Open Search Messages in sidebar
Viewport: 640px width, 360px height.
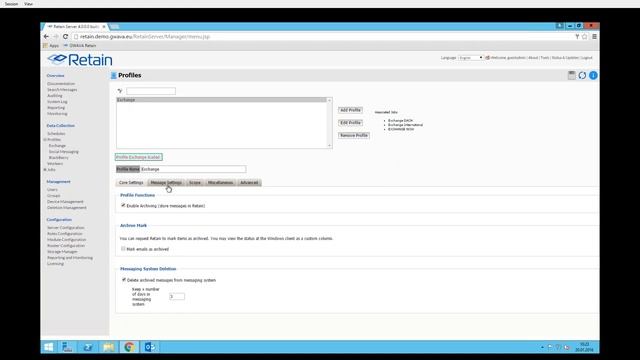click(62, 90)
